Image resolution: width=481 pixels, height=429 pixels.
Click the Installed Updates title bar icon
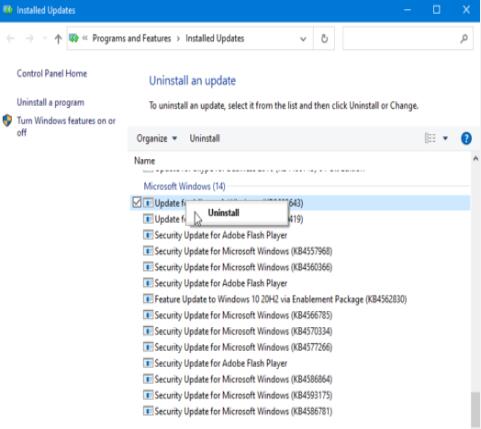tap(7, 10)
